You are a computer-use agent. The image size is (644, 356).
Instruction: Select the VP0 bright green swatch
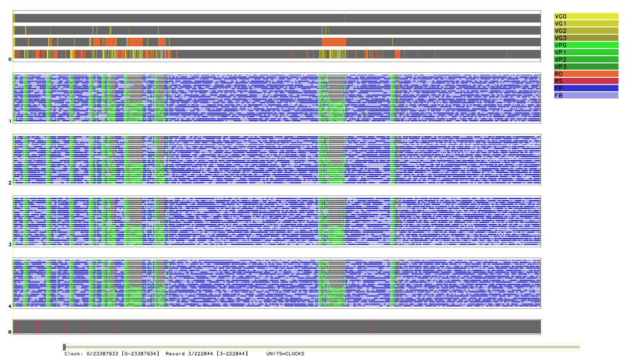click(x=586, y=45)
